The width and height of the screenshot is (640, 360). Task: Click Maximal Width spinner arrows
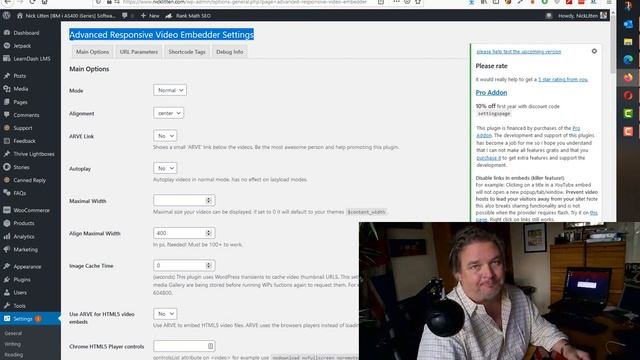pos(209,200)
